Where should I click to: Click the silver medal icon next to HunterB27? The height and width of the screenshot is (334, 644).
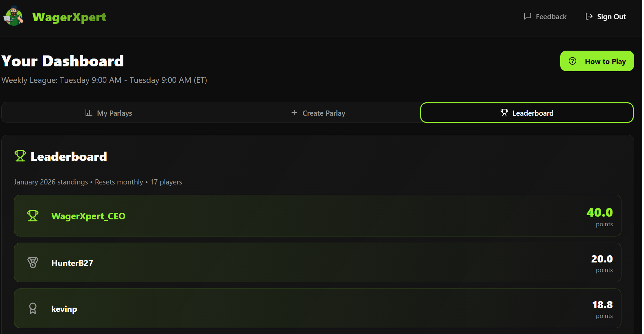33,262
